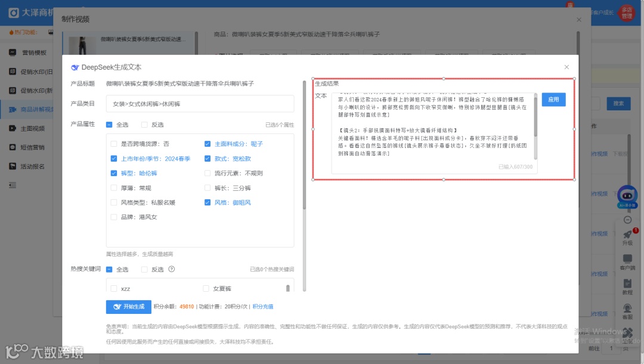The height and width of the screenshot is (364, 644).
Task: Open 促销水印(新 sidebar item
Action: [36, 90]
